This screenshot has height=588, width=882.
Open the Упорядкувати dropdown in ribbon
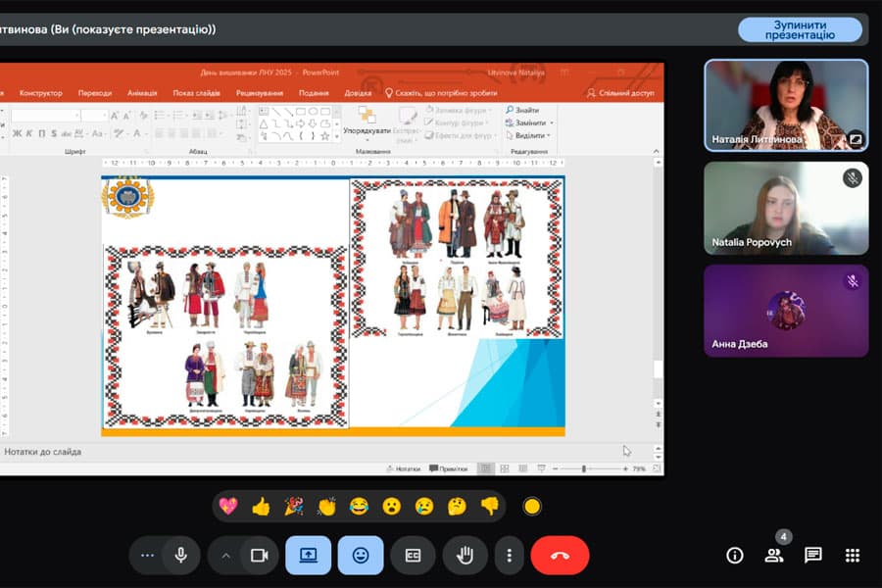click(x=367, y=131)
